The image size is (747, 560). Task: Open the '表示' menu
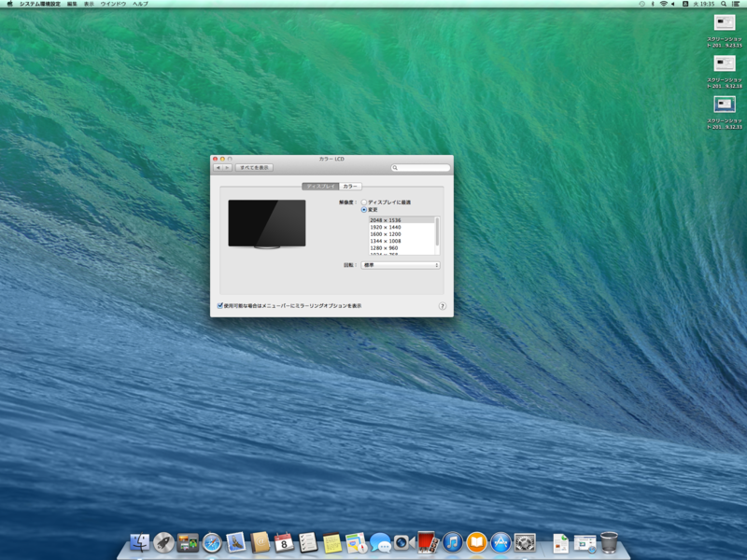pos(89,4)
